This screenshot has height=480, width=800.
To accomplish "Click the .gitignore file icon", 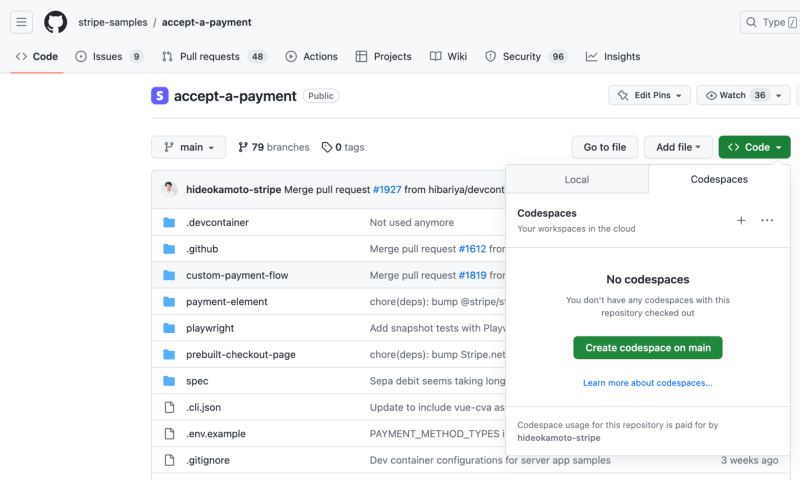I will coord(169,460).
